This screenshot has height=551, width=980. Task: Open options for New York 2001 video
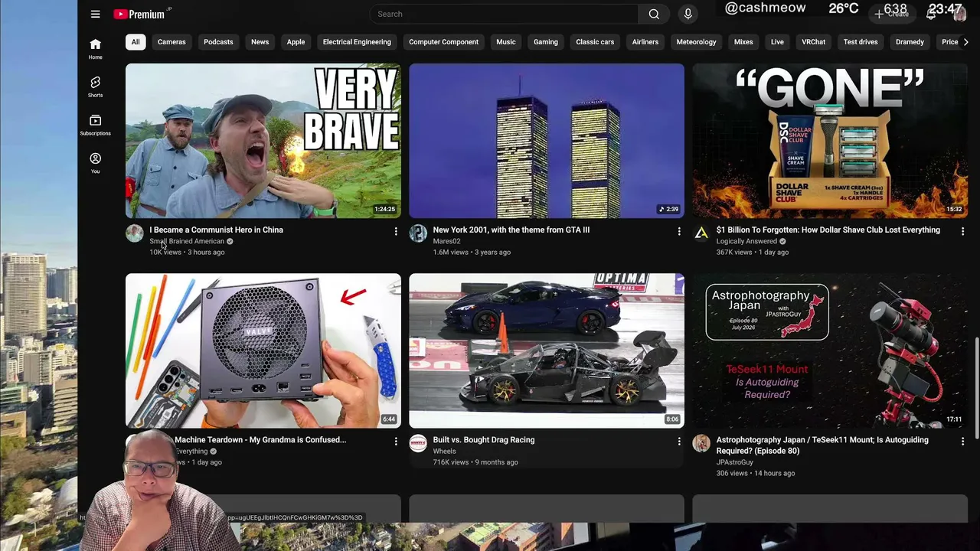pyautogui.click(x=679, y=231)
